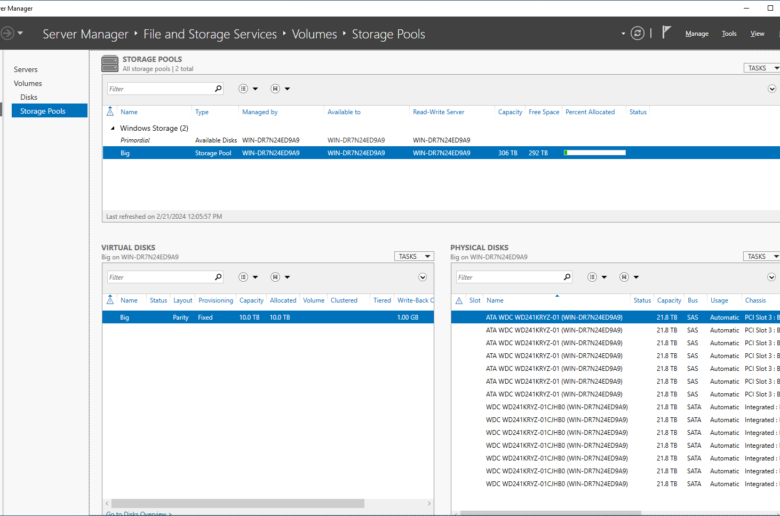Select Volumes in the left navigation
Viewport: 780px width, 516px height.
point(28,83)
